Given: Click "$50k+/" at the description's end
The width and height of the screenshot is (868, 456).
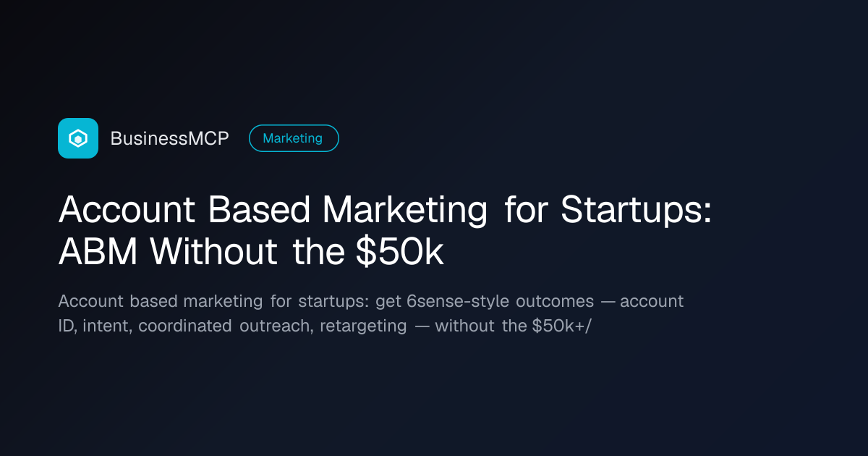Looking at the screenshot, I should pyautogui.click(x=561, y=326).
